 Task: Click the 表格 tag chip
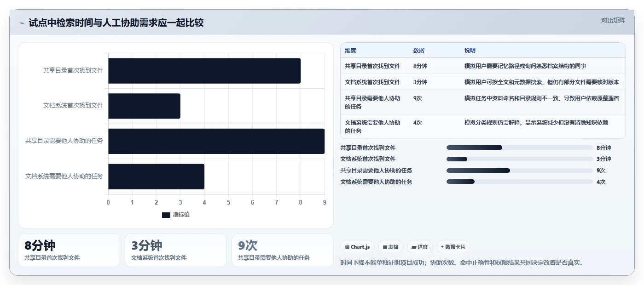coord(390,247)
